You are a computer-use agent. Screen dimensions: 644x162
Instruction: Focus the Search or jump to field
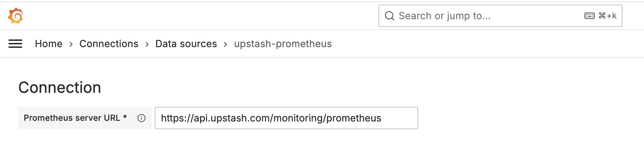point(500,16)
